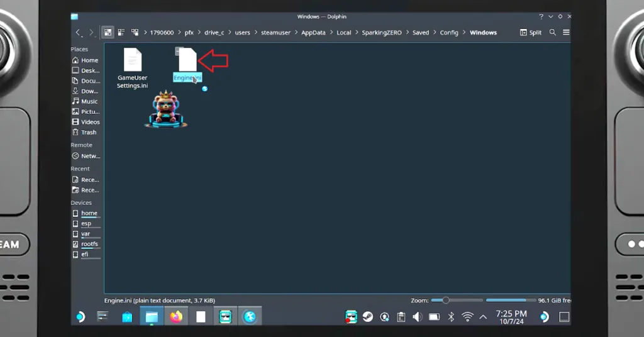Expand the chevron before users breadcrumb
The width and height of the screenshot is (644, 337).
pyautogui.click(x=230, y=33)
